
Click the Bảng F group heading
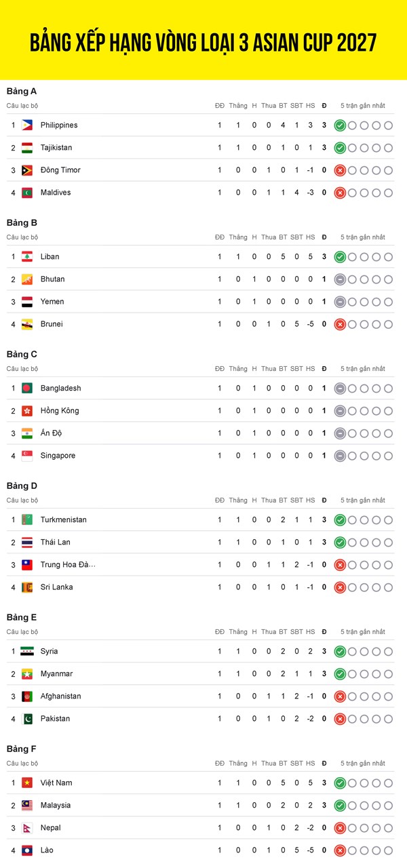22,749
